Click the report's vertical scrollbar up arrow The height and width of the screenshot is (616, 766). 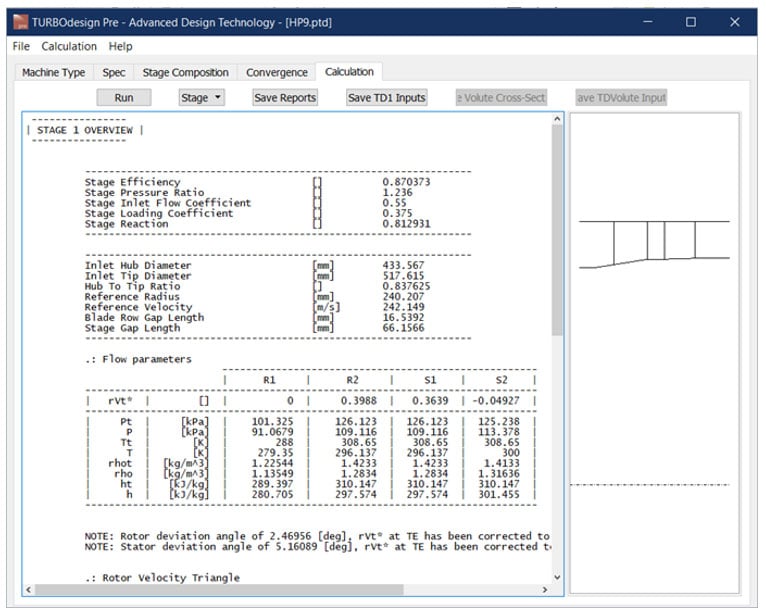(556, 121)
